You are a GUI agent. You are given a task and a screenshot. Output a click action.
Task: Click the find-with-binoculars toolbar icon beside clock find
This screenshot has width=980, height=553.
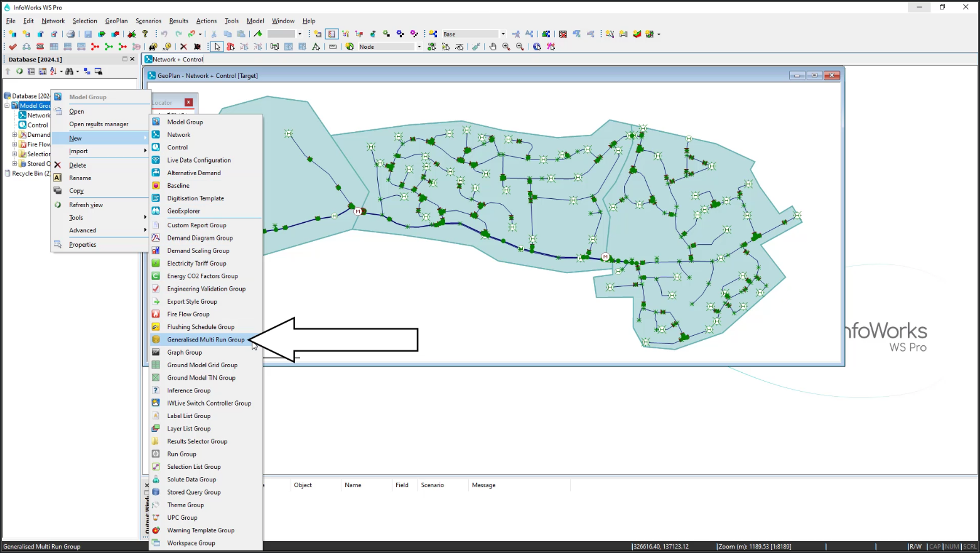153,46
